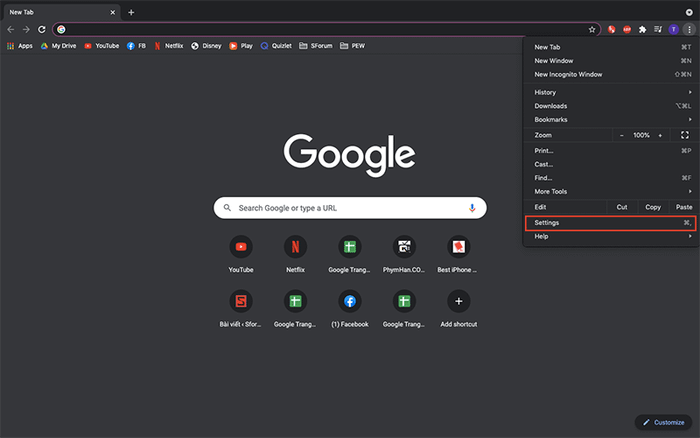This screenshot has height=438, width=700.
Task: Click Copy in the Edit row
Action: click(653, 207)
